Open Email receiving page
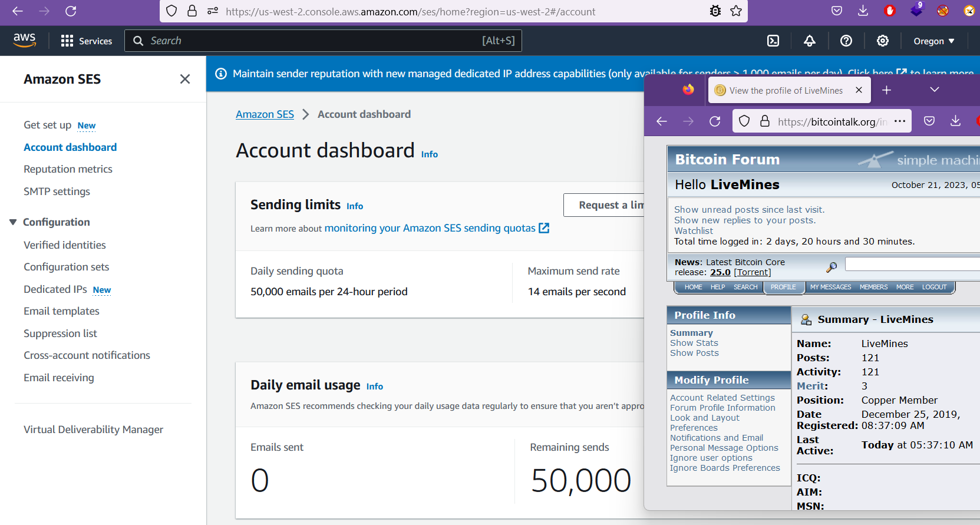This screenshot has width=980, height=525. [59, 378]
